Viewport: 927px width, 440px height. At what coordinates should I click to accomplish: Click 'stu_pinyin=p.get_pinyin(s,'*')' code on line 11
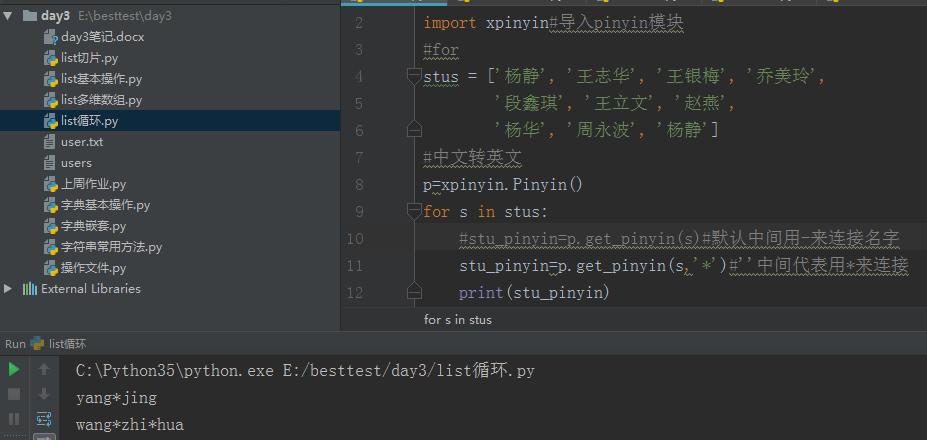[593, 266]
